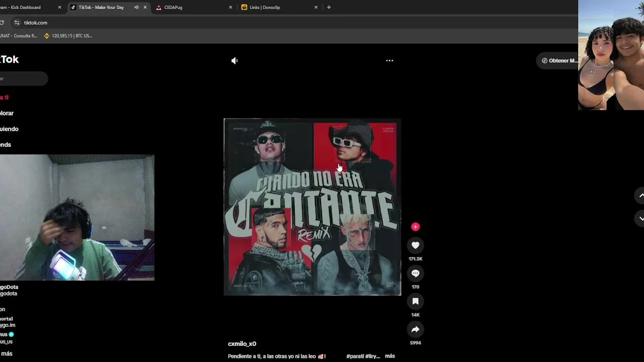Go to previous video with up arrow

640,196
